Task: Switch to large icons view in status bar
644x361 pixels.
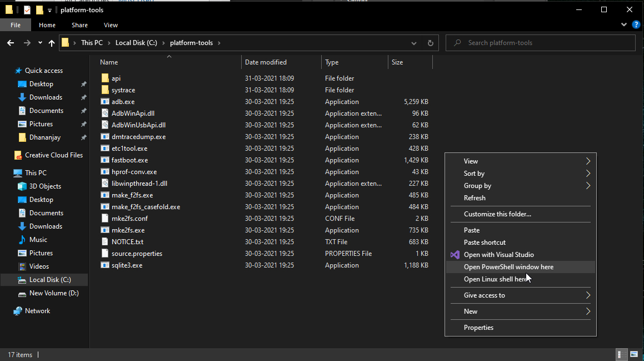Action: coord(634,354)
